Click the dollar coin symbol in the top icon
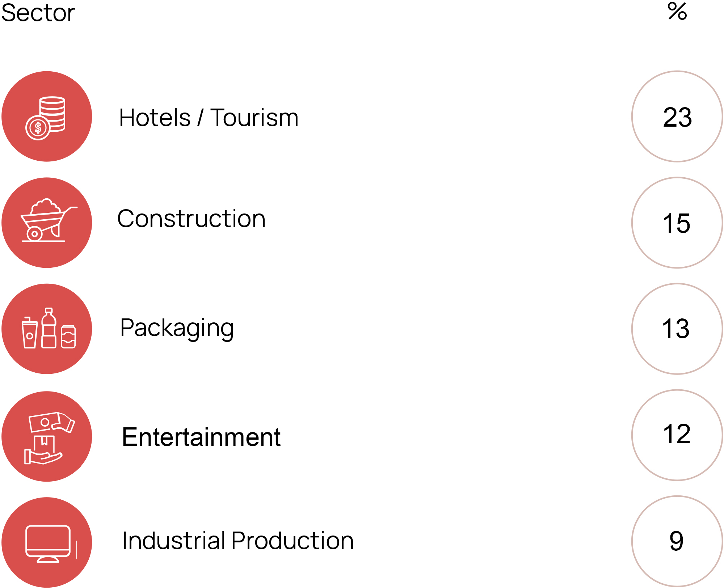This screenshot has height=588, width=724. point(38,127)
